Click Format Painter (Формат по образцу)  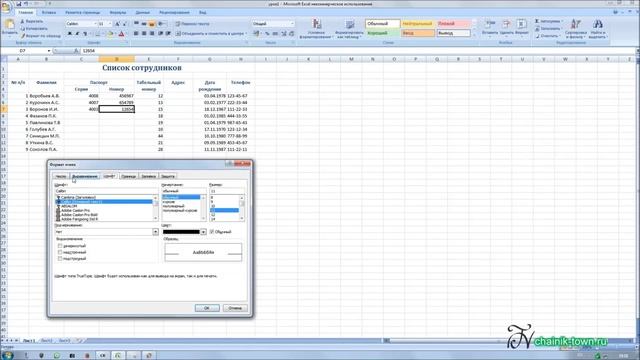tap(41, 36)
